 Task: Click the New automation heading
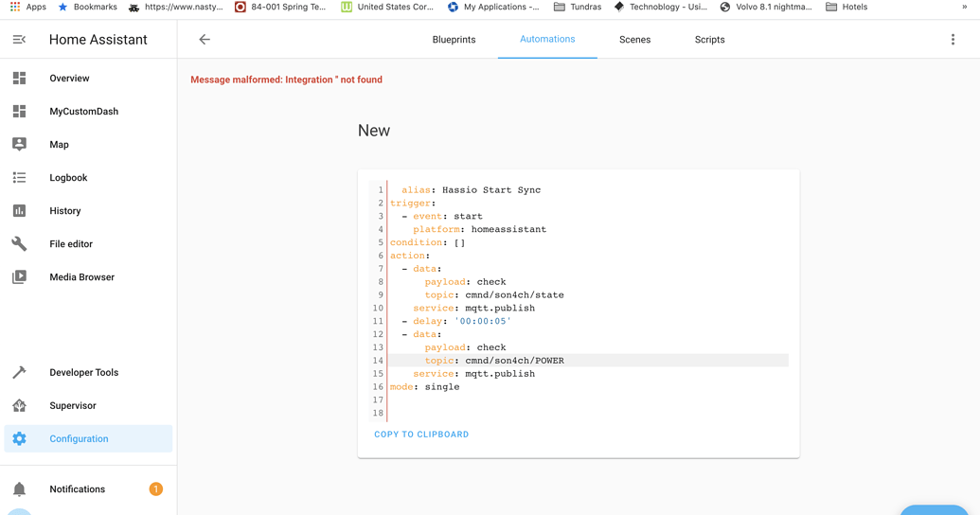point(374,131)
